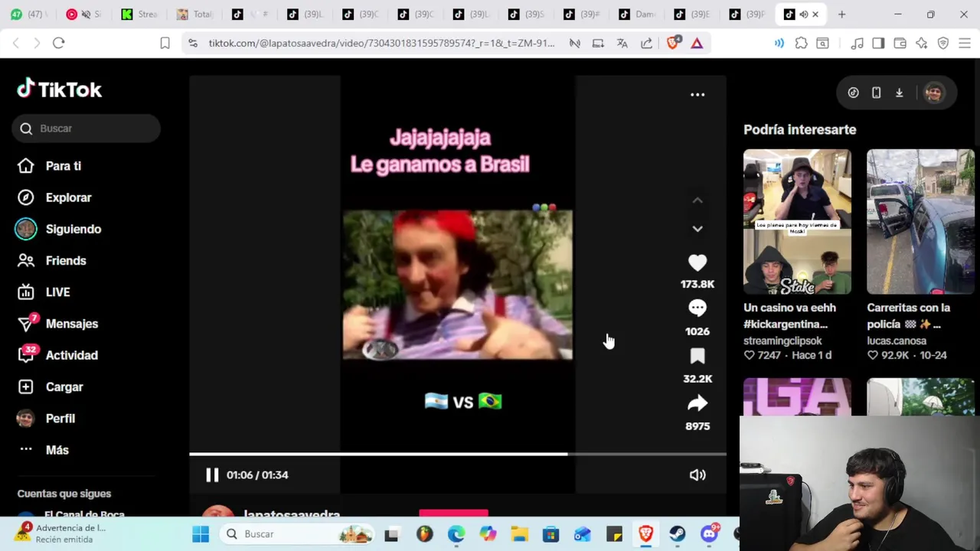Screen dimensions: 980x551
Task: Click the TikTok URL address bar
Action: (381, 43)
